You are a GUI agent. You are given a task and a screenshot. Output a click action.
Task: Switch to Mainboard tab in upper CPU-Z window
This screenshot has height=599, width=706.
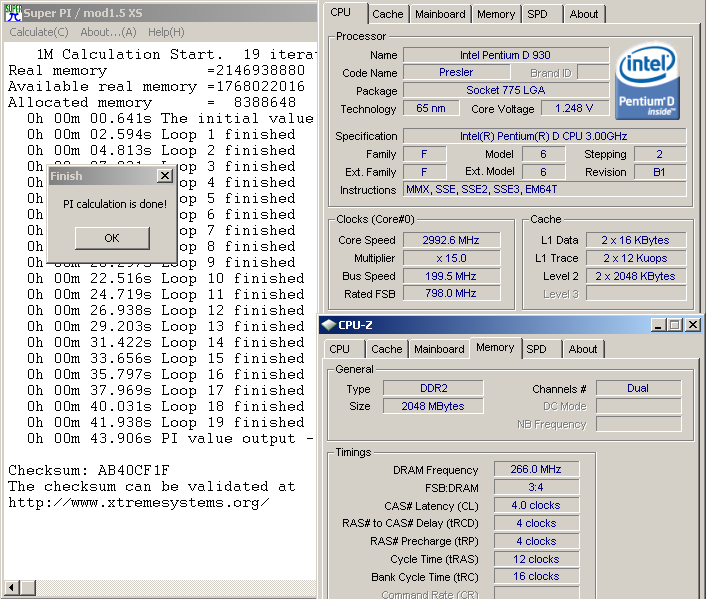(x=440, y=14)
